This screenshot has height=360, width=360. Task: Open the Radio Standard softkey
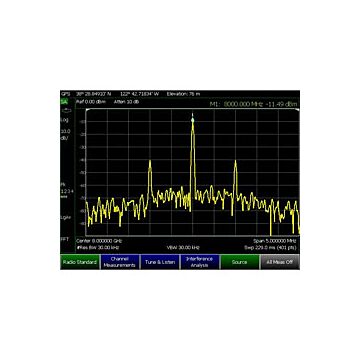(x=80, y=262)
